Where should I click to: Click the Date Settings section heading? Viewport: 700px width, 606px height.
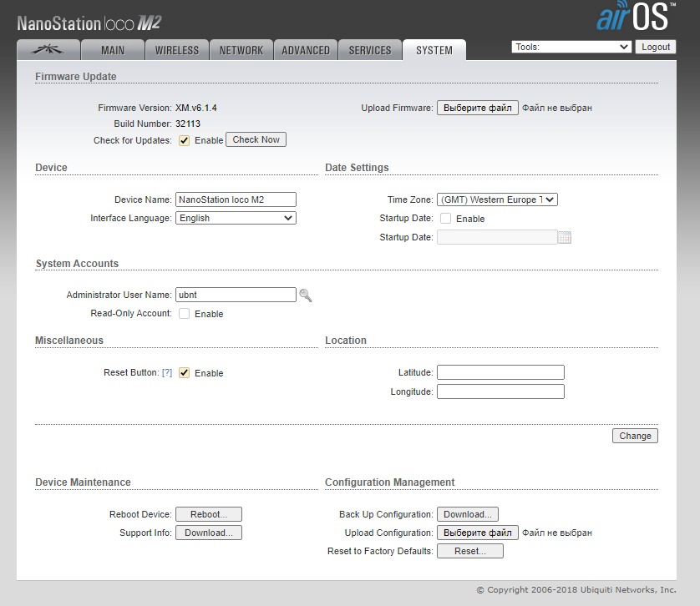point(357,167)
